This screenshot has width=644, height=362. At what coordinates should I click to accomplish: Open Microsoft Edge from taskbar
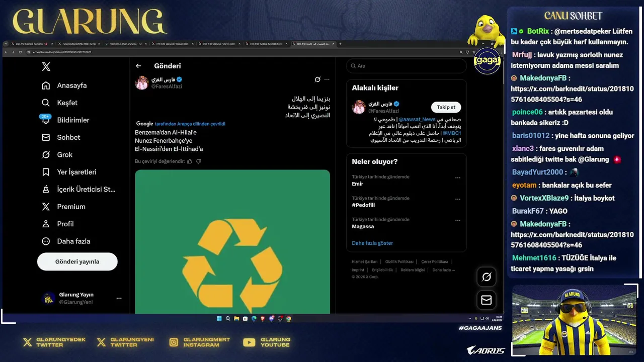(254, 318)
